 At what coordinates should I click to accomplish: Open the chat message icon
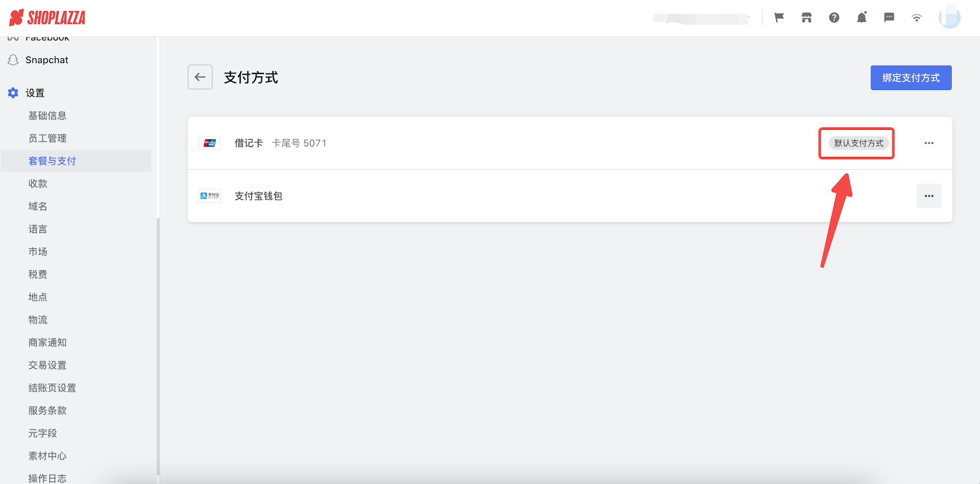[889, 18]
